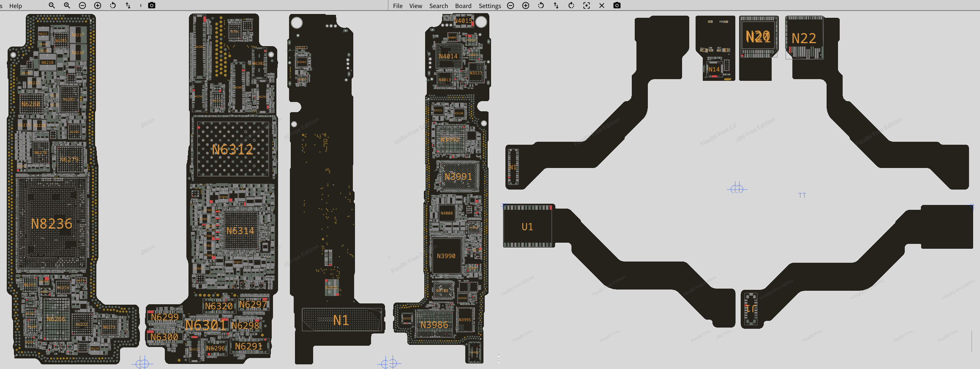Select the N6312 component

(232, 149)
